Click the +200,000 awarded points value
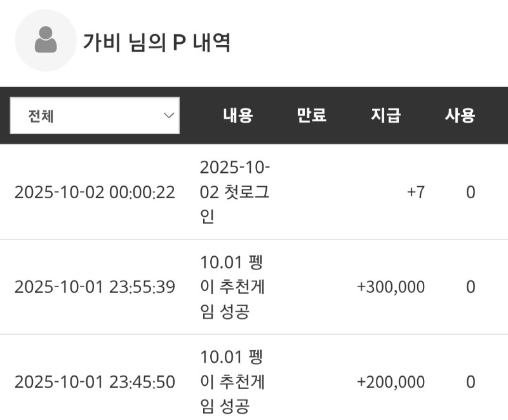 pyautogui.click(x=391, y=383)
